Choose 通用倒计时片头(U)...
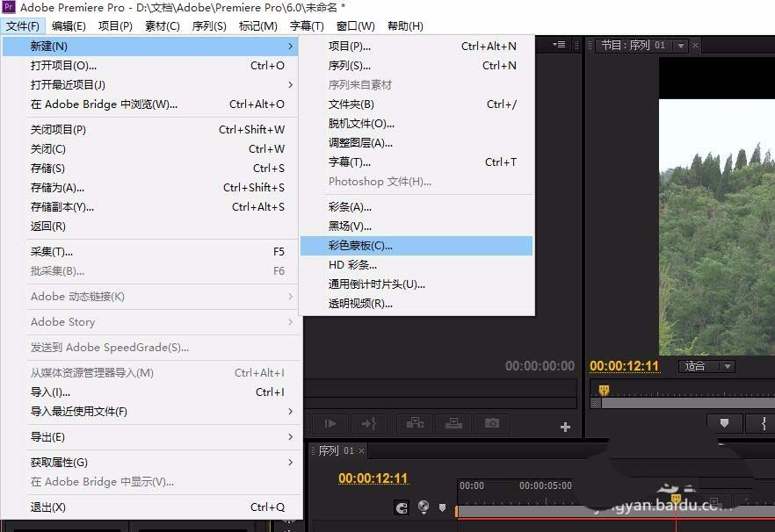The width and height of the screenshot is (775, 532). click(x=416, y=284)
